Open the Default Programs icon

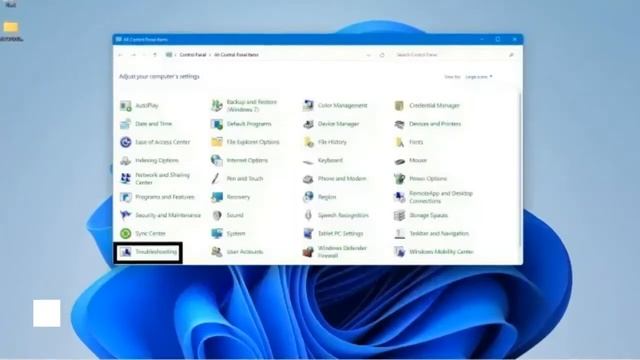[217, 124]
